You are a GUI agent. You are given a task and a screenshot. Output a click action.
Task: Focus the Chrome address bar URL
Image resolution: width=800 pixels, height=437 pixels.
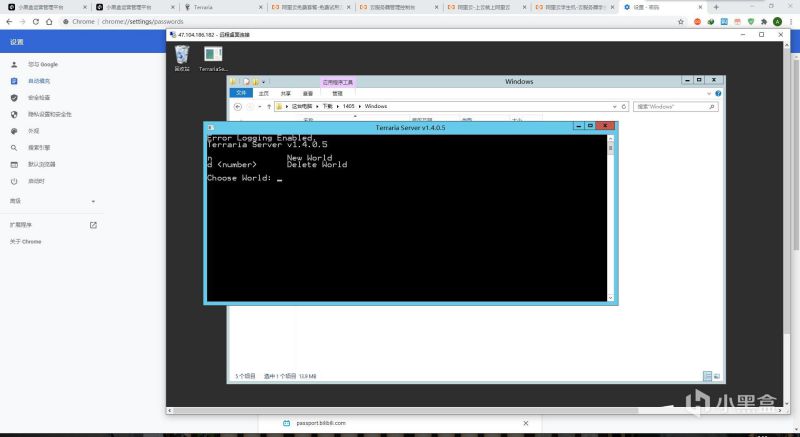(x=142, y=21)
